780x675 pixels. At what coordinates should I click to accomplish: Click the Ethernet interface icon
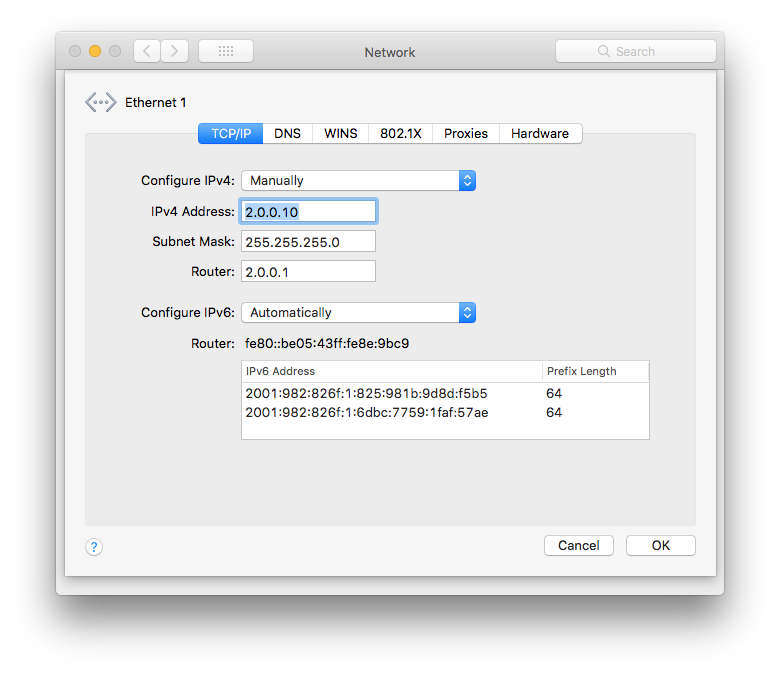(x=101, y=102)
